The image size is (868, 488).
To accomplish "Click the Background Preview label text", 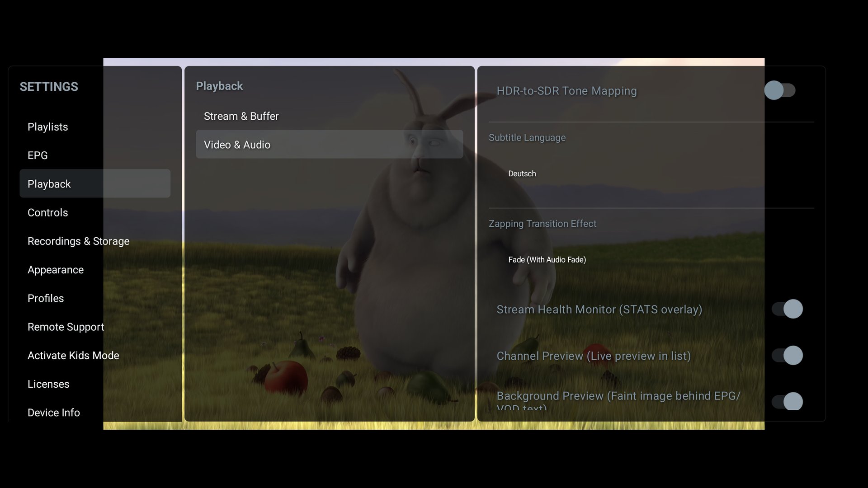I will (x=618, y=400).
